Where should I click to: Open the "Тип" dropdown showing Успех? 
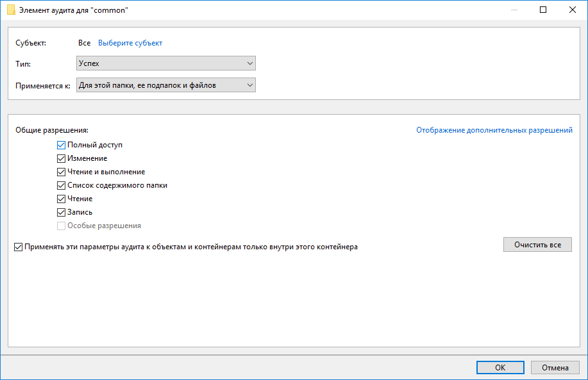pyautogui.click(x=165, y=63)
